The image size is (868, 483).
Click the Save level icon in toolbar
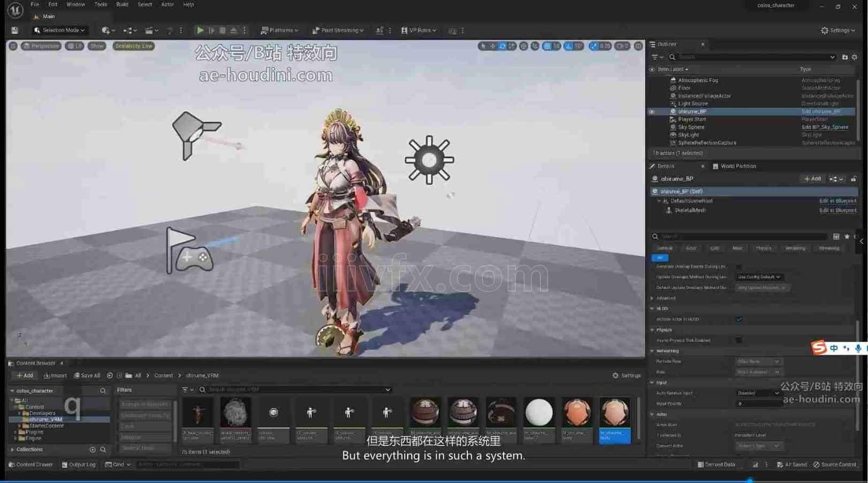click(x=14, y=30)
